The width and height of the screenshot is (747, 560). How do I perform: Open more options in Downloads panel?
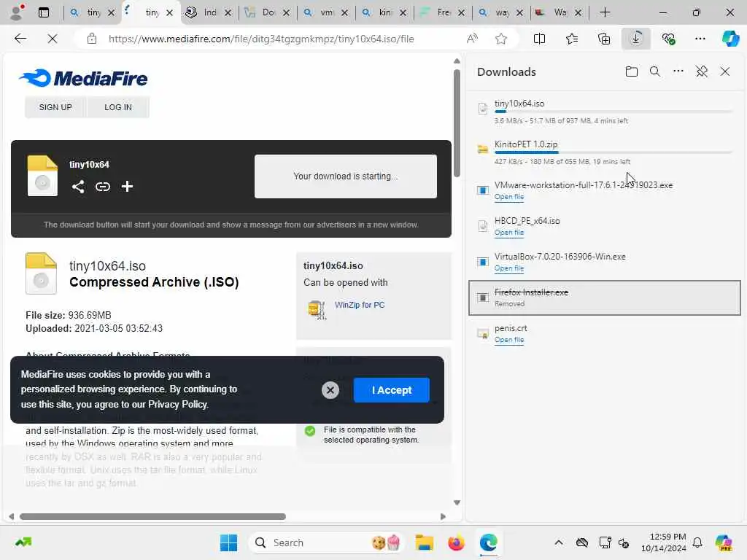678,71
